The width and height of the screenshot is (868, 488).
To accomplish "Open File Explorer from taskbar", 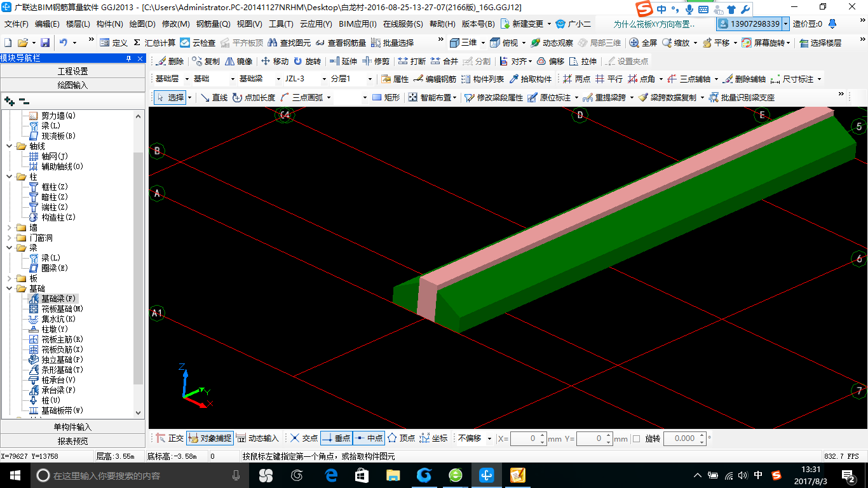I will point(393,475).
